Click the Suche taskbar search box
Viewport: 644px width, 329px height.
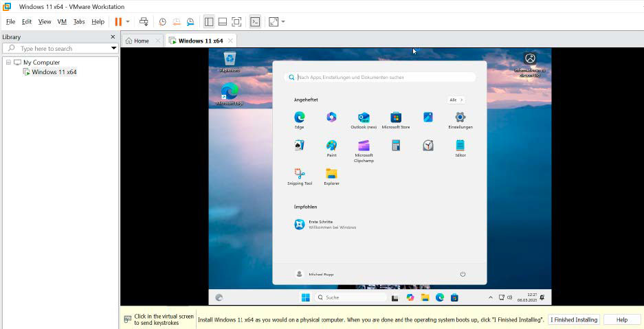click(x=350, y=297)
